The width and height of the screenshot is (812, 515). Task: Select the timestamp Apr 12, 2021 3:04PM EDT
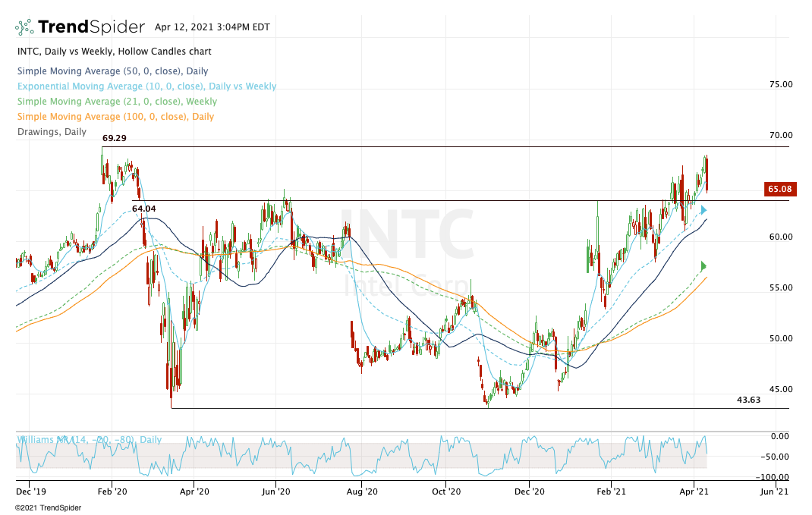coord(212,27)
